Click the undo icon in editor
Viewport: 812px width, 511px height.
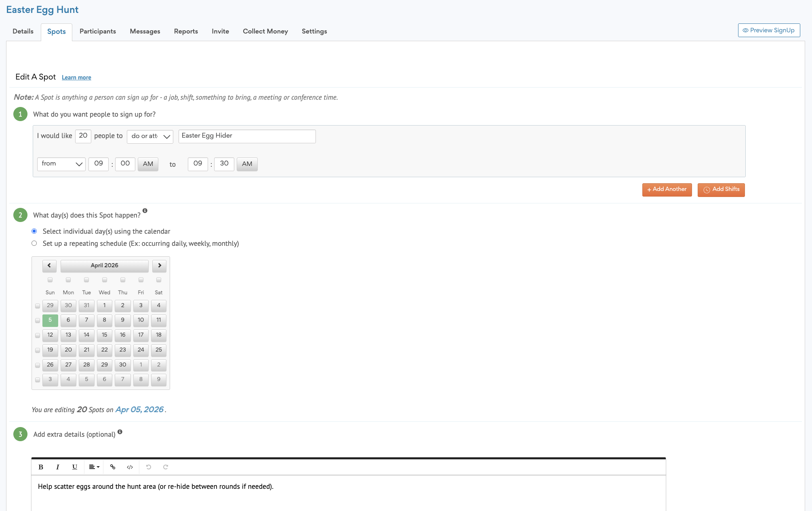[149, 467]
